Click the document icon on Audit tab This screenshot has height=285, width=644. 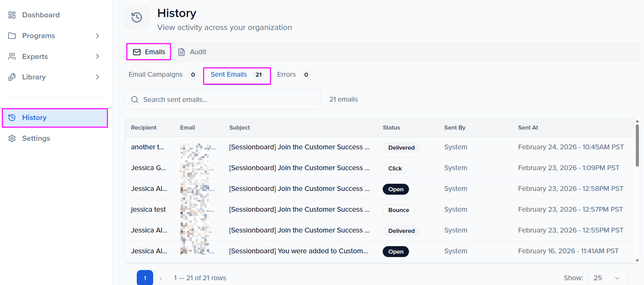click(181, 52)
